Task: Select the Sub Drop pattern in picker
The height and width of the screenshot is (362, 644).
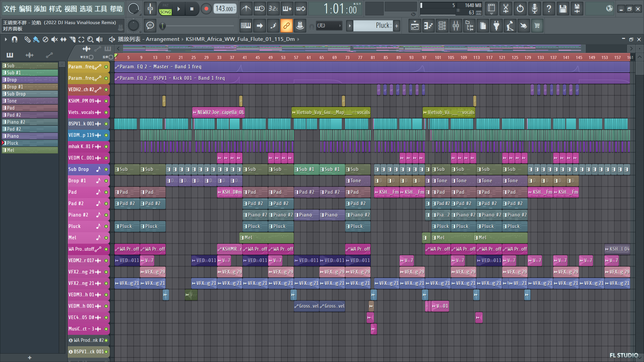Action: pos(30,94)
